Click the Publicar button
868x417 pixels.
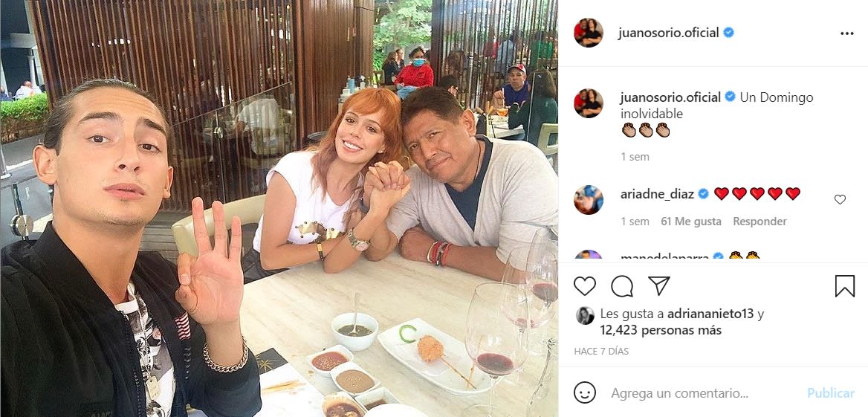830,393
